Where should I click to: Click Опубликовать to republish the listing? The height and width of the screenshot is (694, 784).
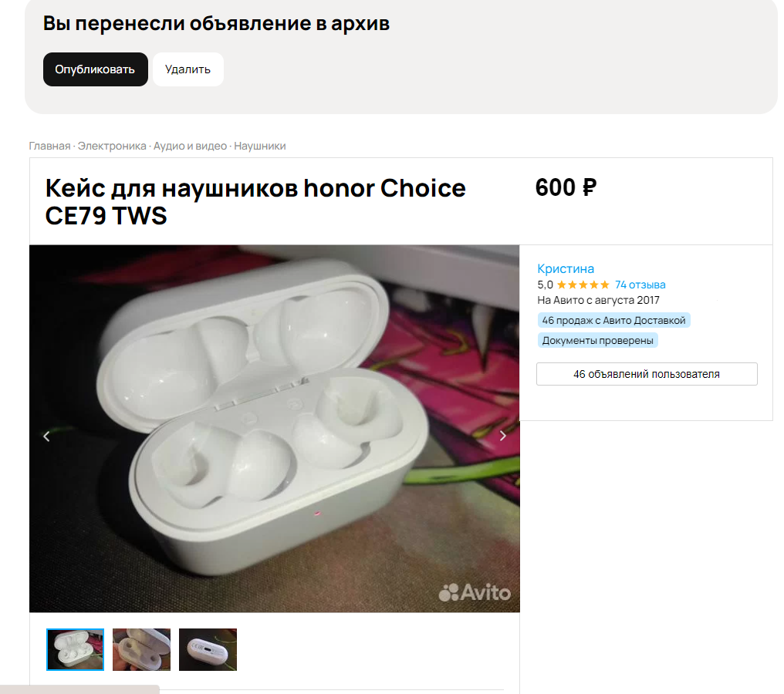[x=95, y=69]
